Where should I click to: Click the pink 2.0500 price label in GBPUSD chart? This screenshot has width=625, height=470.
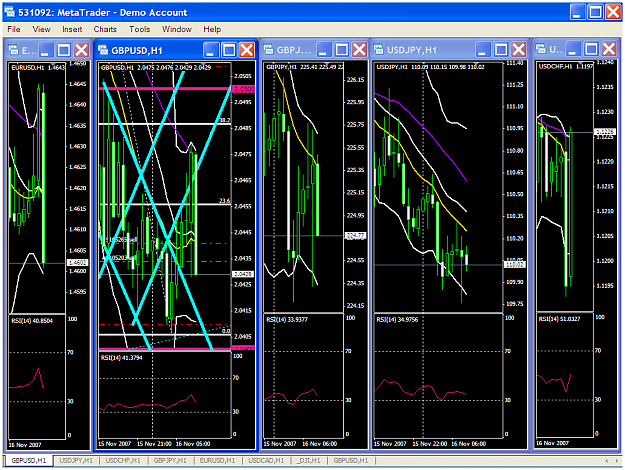point(244,89)
